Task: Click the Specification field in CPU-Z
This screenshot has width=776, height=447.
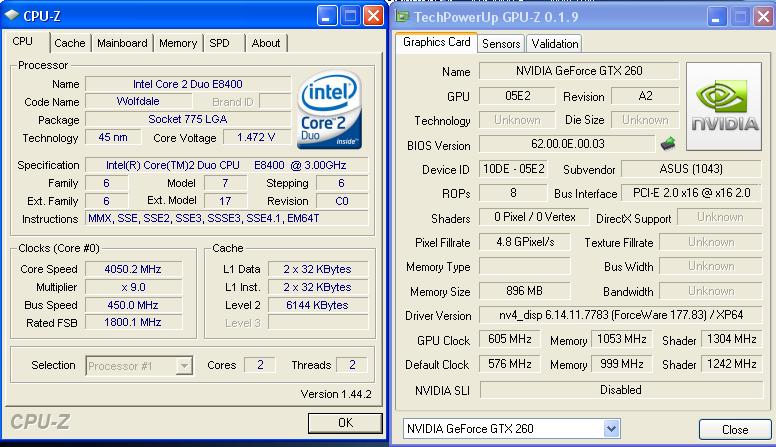Action: coord(226,165)
